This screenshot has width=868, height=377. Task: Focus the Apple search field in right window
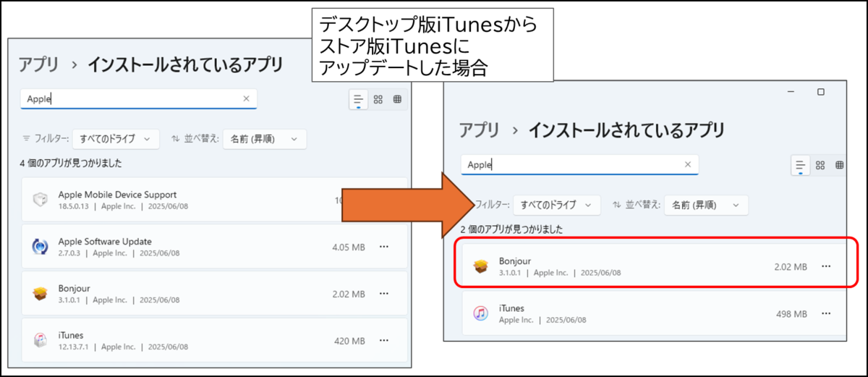pos(579,164)
